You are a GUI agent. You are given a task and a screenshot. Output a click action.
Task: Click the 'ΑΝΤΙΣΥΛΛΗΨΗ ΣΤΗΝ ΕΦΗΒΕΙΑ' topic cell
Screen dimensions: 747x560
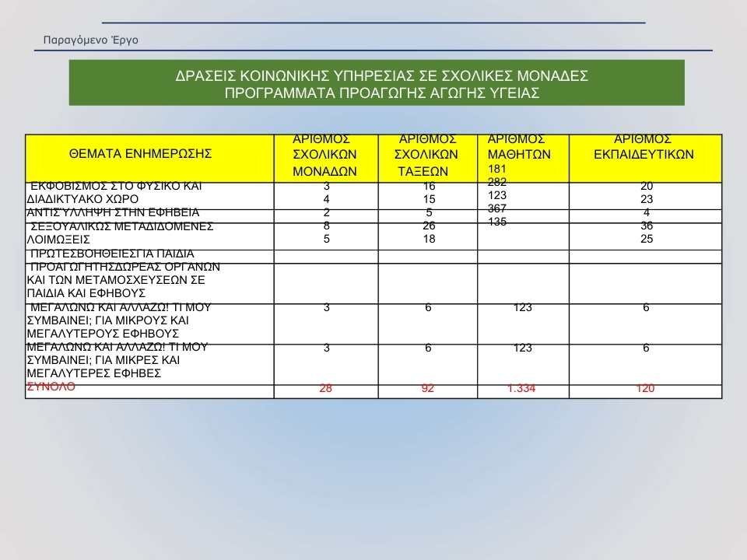point(114,212)
